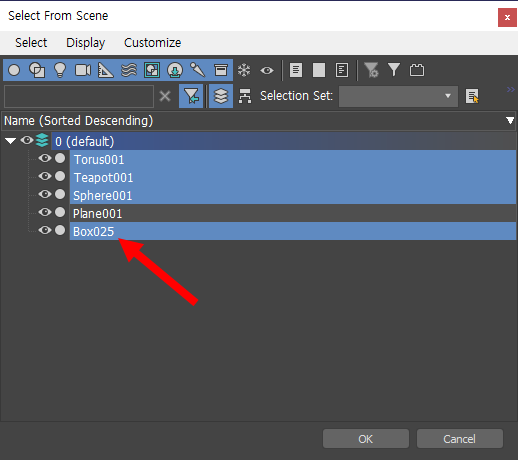Open the Customize menu
The image size is (518, 460).
tap(153, 43)
